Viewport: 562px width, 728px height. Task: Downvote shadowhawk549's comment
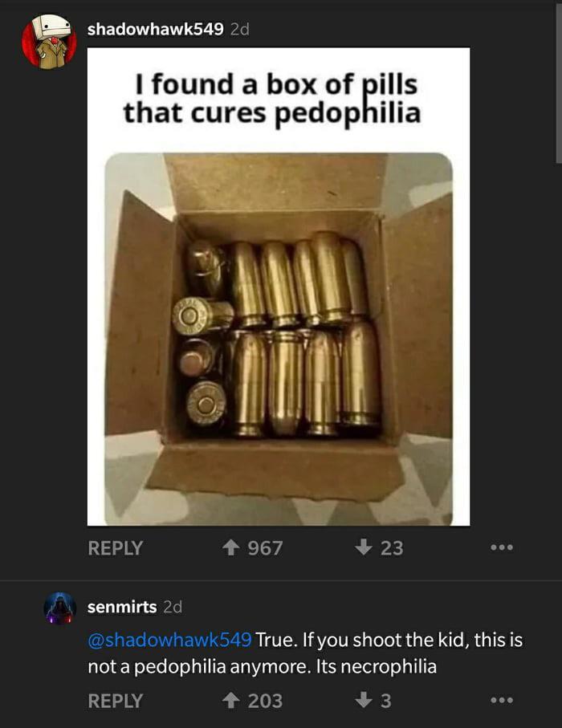point(363,547)
